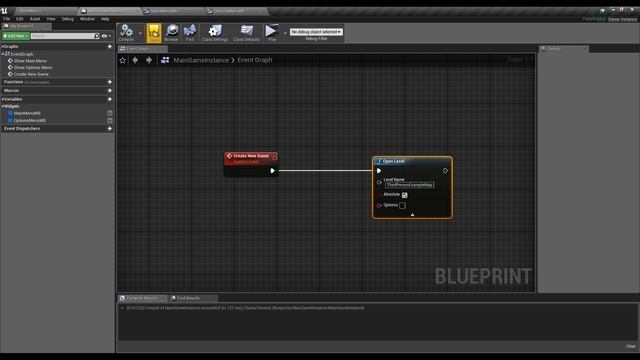Viewport: 640px width, 360px height.
Task: Open the Asset menu
Action: (35, 19)
